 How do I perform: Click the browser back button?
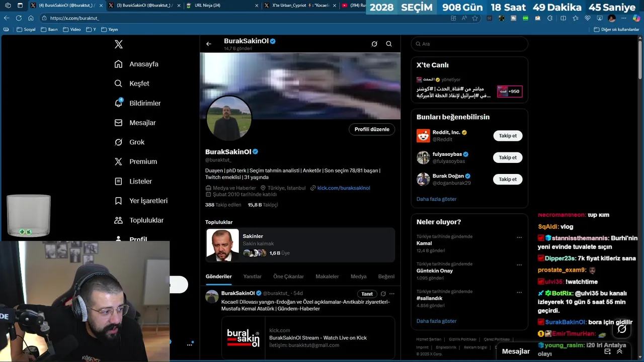[7, 18]
